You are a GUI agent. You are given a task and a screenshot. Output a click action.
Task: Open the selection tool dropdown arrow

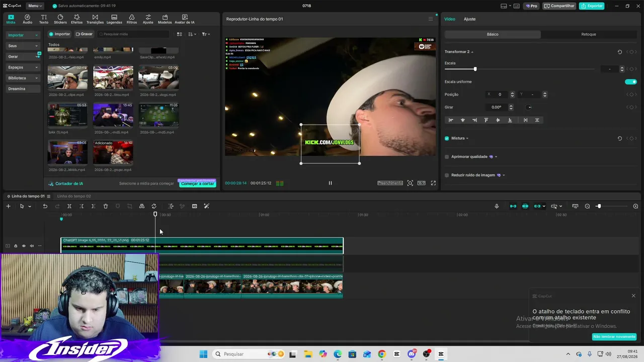click(x=30, y=206)
